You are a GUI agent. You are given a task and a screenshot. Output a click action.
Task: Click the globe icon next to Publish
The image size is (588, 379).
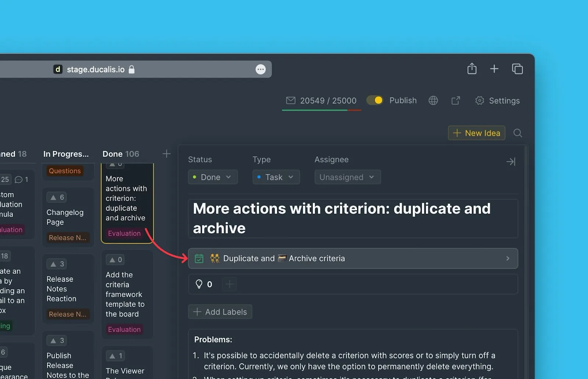[x=433, y=100]
